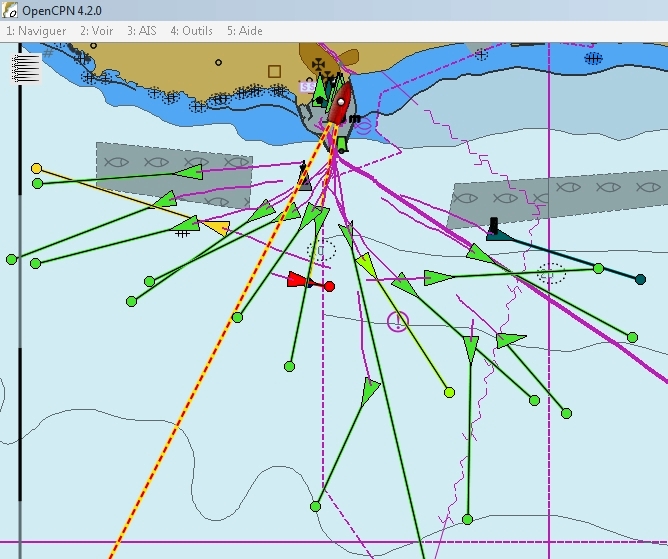Open the 2: Voir menu
This screenshot has height=559, width=668.
pyautogui.click(x=97, y=31)
